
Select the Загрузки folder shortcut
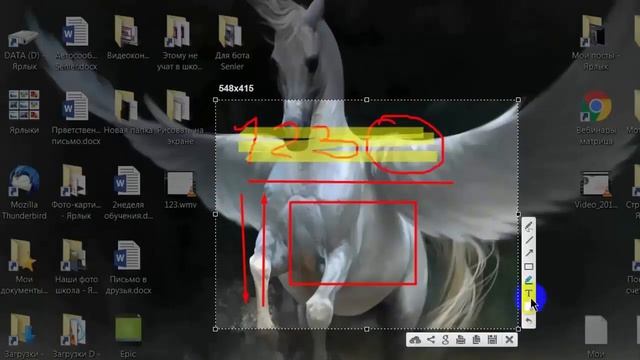point(24,336)
